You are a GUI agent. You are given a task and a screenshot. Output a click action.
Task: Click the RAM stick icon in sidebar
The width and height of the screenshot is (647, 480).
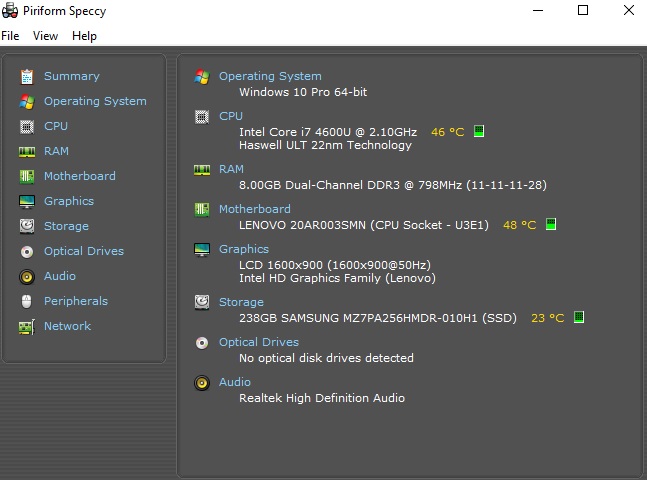27,151
